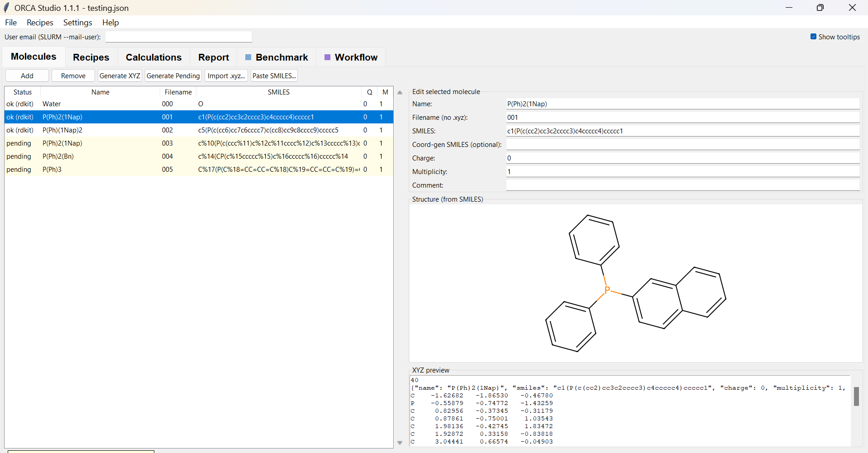Click the molecule table scroll-up arrow
This screenshot has height=453, width=868.
point(400,92)
